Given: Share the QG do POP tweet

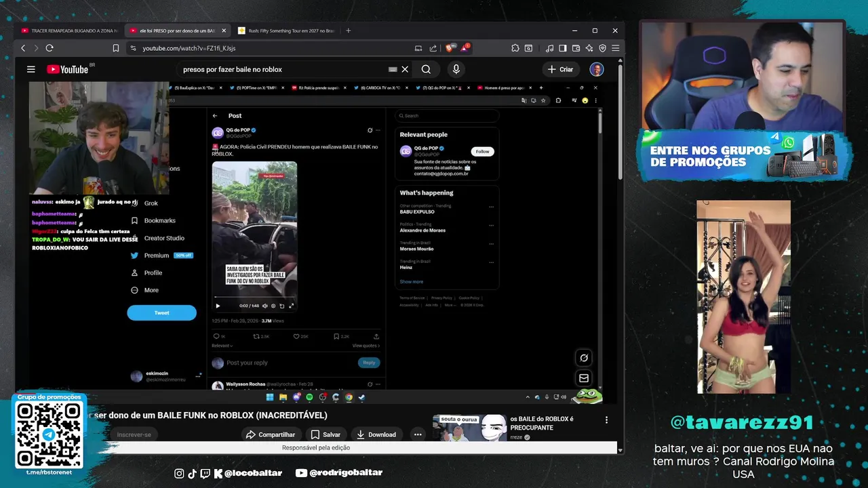Looking at the screenshot, I should [376, 336].
